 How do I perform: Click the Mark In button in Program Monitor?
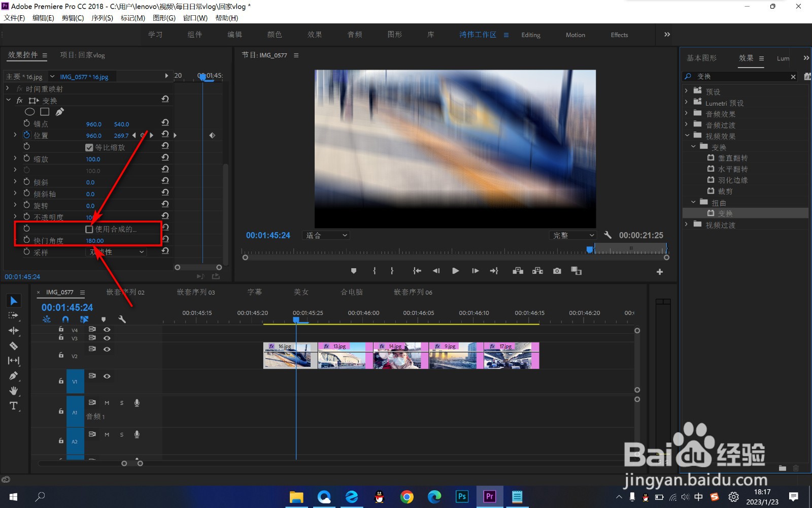(375, 271)
